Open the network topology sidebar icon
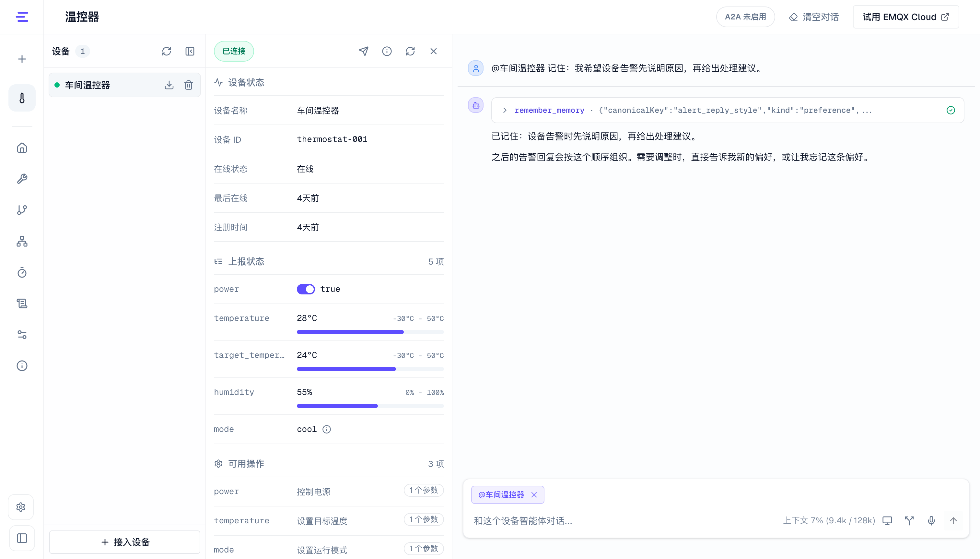The width and height of the screenshot is (980, 559). click(x=22, y=241)
